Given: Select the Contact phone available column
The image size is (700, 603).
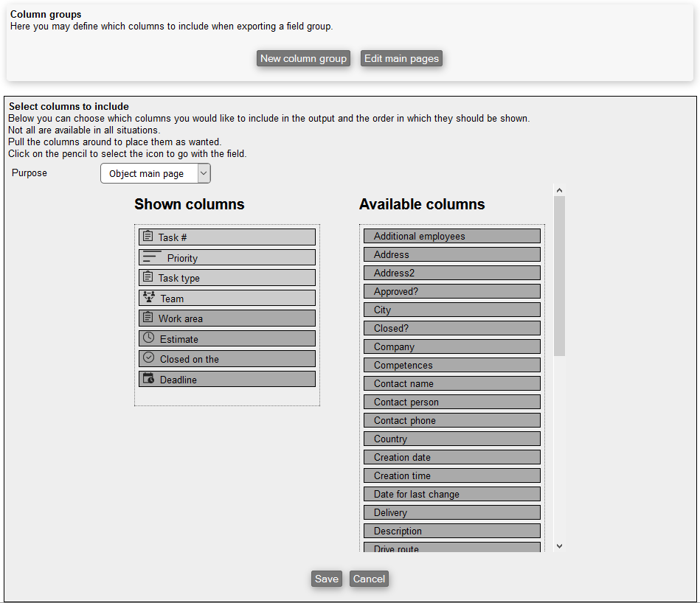Looking at the screenshot, I should 451,420.
